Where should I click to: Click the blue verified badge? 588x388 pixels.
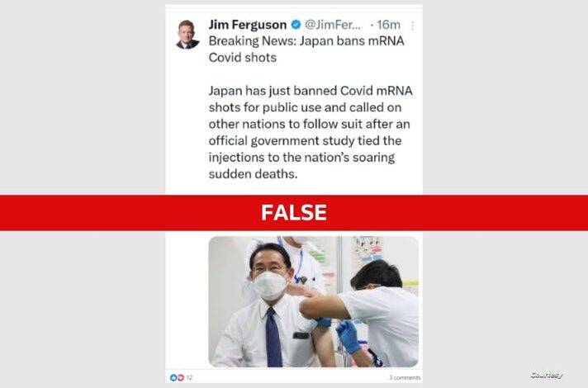point(296,25)
